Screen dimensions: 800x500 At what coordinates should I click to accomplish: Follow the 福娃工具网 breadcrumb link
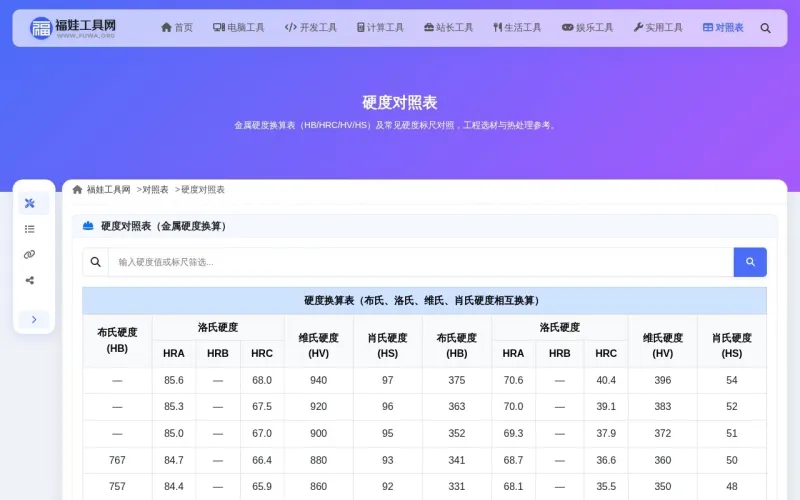(x=109, y=190)
